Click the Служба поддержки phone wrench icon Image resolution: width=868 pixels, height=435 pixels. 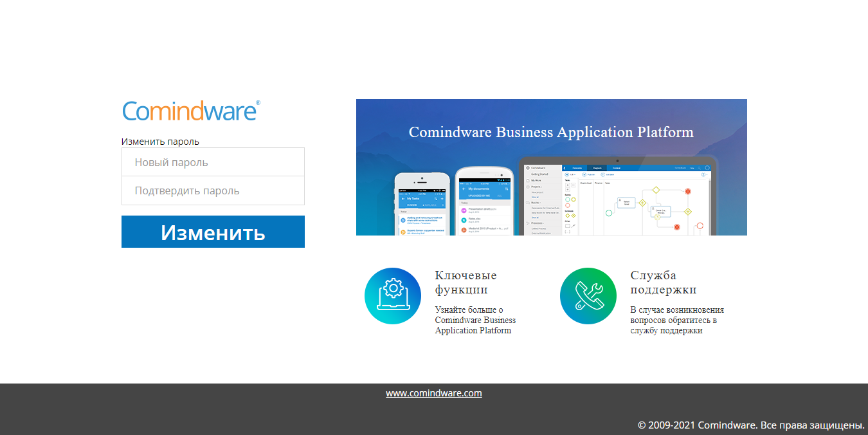(x=588, y=296)
